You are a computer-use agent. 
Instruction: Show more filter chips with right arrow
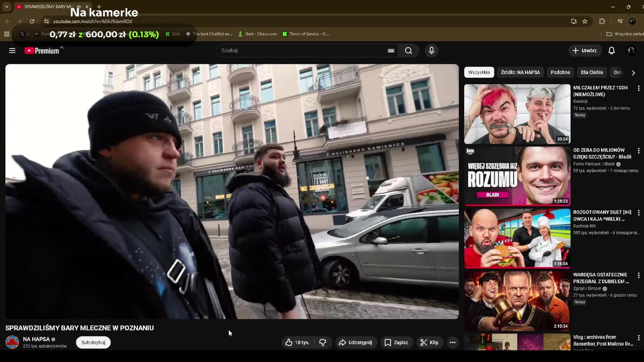click(633, 72)
